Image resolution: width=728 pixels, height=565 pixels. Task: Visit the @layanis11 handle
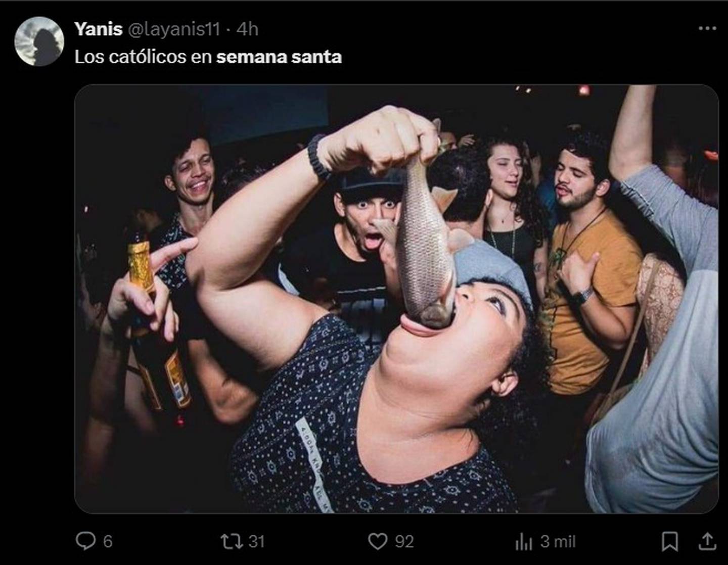tap(174, 29)
